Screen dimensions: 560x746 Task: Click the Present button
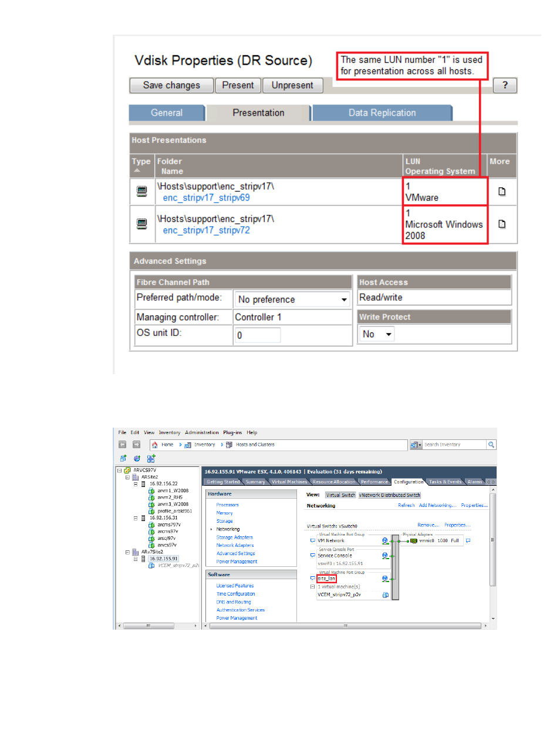pos(238,85)
